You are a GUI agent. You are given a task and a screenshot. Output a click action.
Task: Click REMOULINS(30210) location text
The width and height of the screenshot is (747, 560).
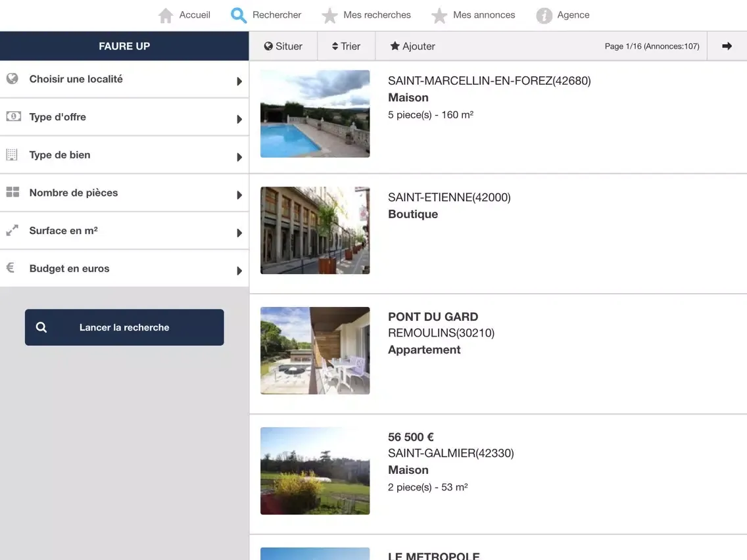click(x=441, y=333)
